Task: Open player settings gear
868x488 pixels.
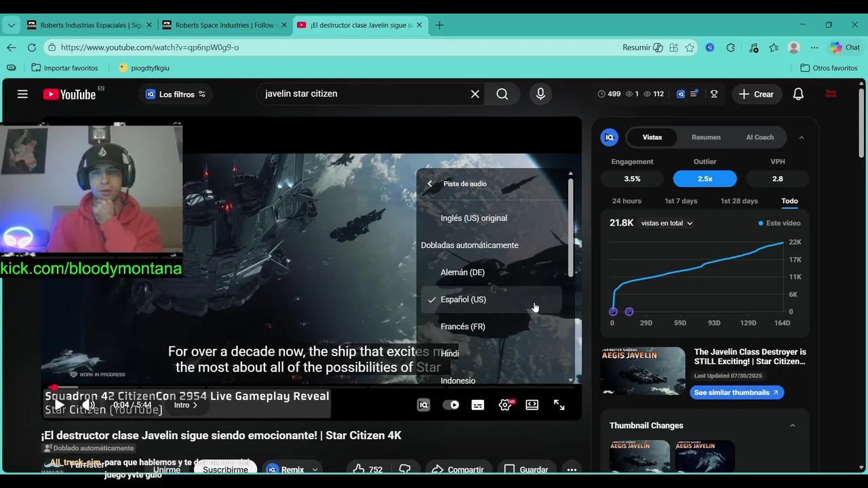Action: 505,405
